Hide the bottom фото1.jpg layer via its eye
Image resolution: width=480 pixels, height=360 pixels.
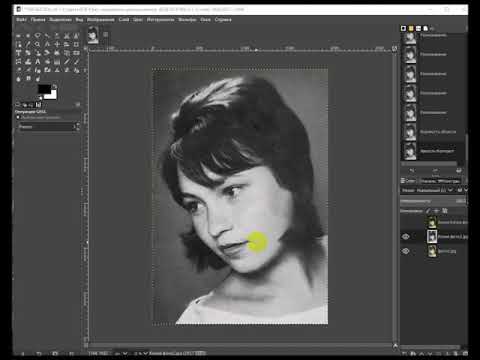pos(405,251)
